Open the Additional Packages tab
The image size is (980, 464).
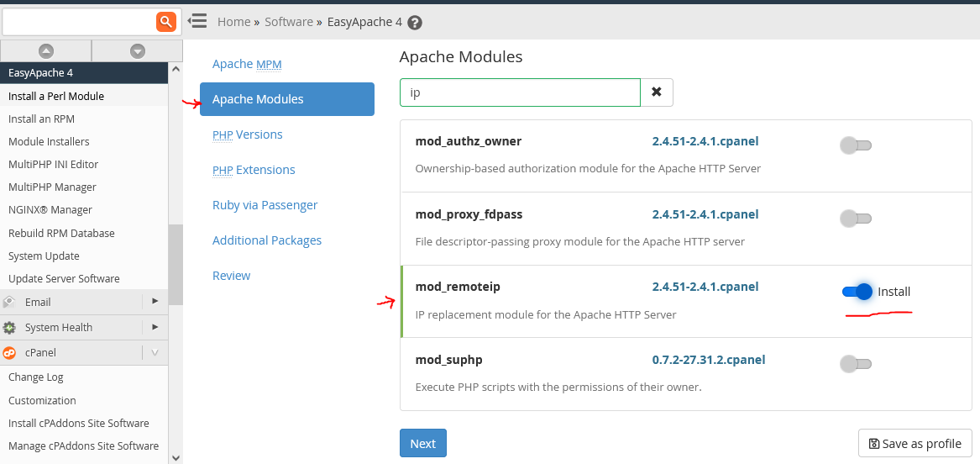click(267, 240)
